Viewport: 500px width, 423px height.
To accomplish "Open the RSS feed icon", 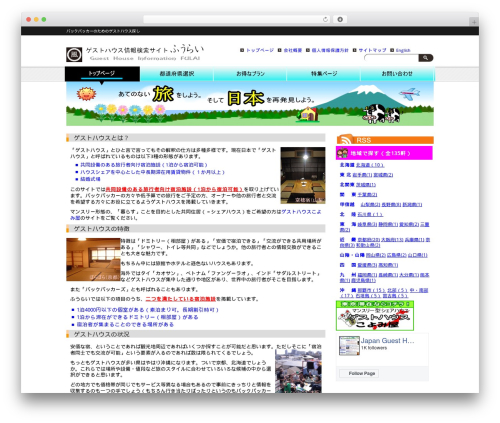I will (x=345, y=139).
